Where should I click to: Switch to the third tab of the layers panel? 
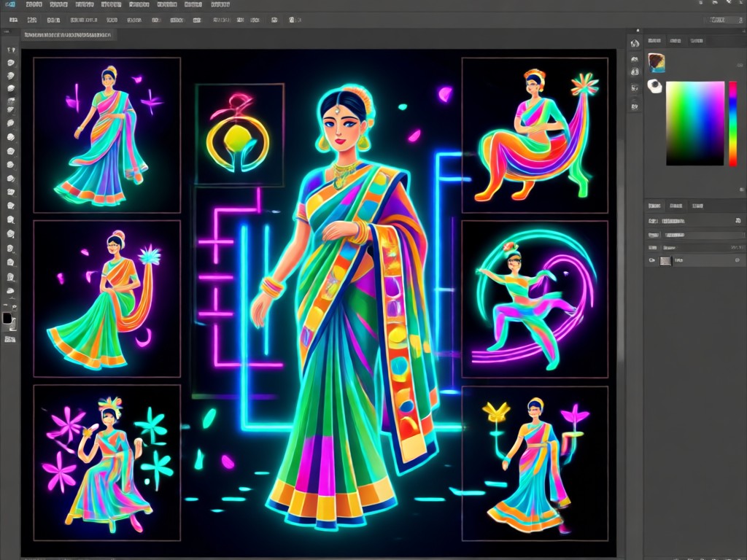(x=697, y=206)
